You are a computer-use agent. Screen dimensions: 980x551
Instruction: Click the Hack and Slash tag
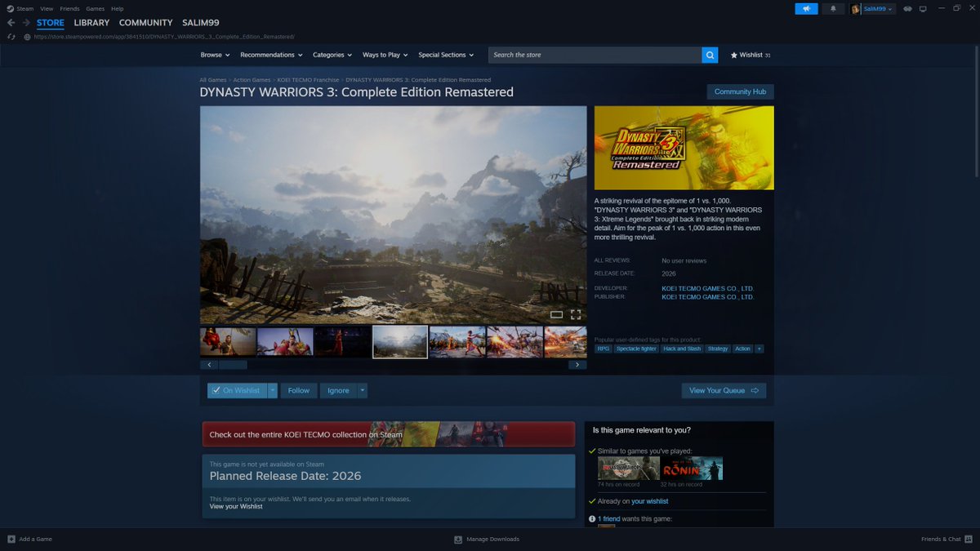pos(682,349)
